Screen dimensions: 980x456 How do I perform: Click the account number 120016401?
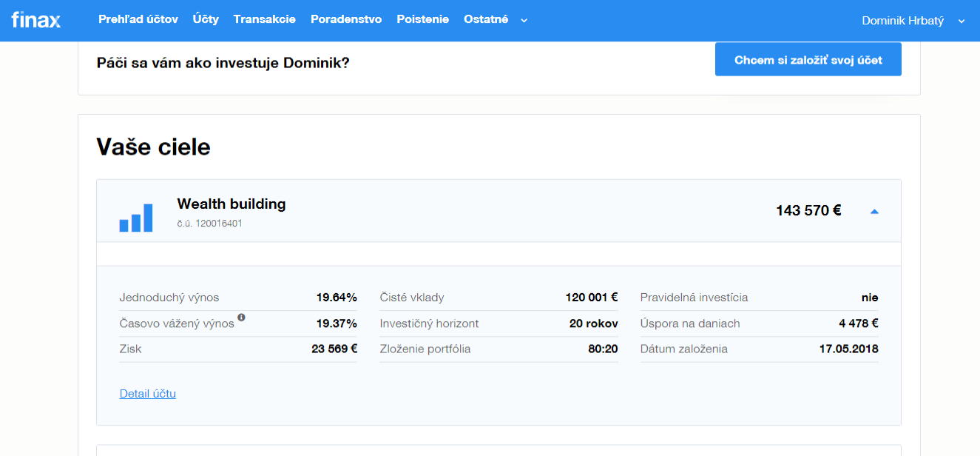210,223
